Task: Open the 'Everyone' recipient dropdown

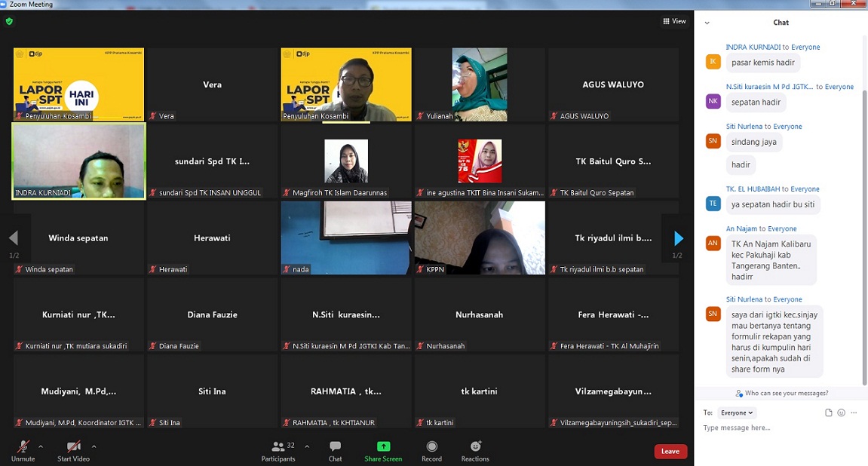Action: pos(738,412)
